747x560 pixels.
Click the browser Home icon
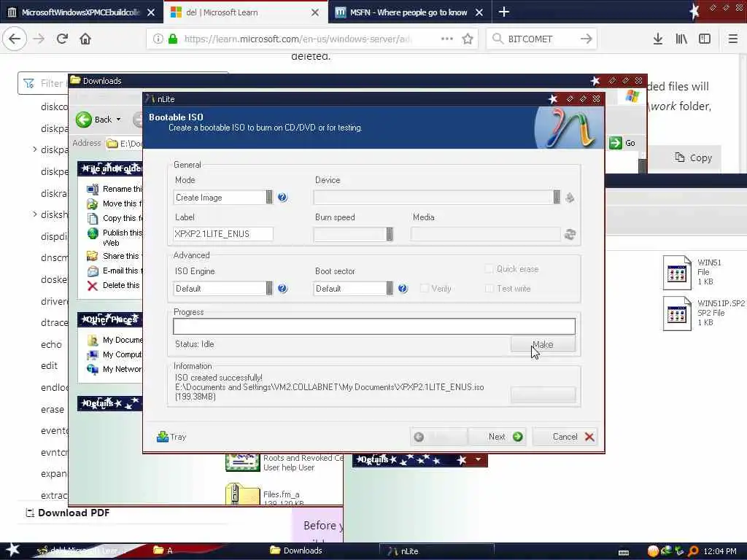click(x=85, y=39)
